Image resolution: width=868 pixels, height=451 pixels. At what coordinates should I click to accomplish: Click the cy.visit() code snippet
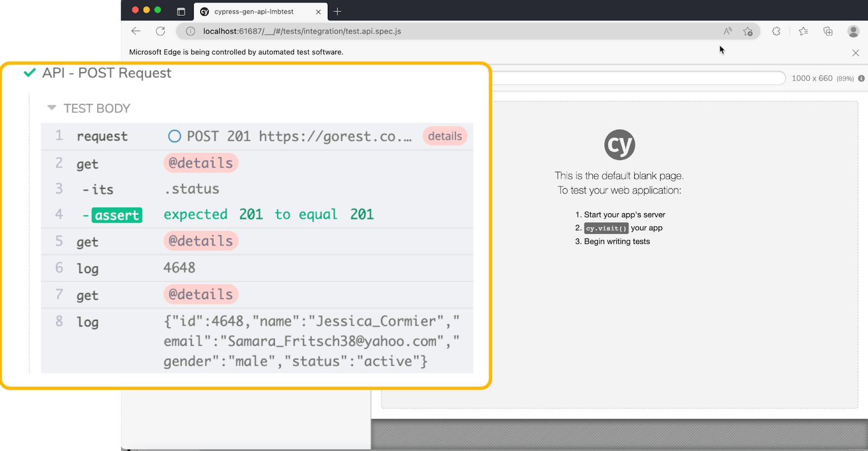(606, 228)
